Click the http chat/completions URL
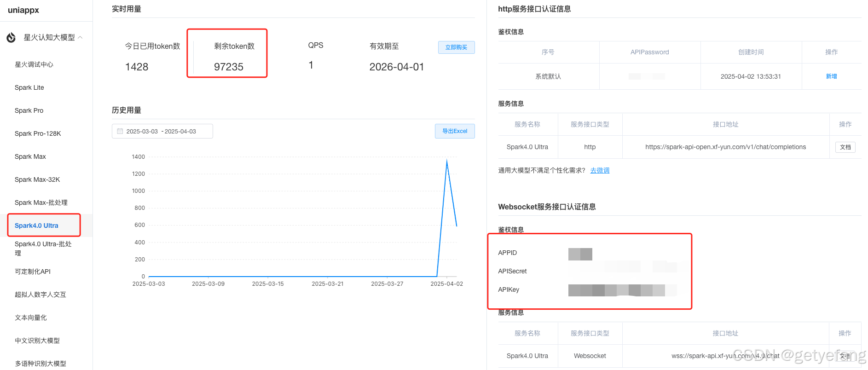868x370 pixels. point(725,147)
